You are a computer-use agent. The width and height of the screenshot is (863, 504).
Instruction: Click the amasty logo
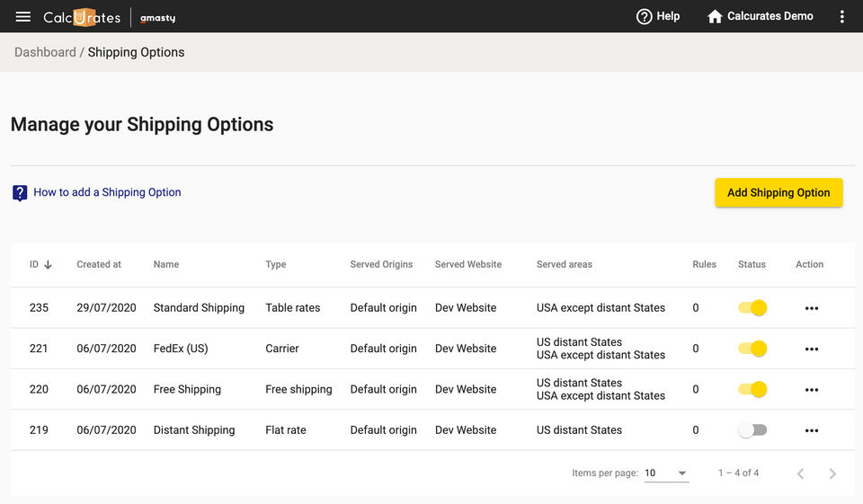(158, 18)
